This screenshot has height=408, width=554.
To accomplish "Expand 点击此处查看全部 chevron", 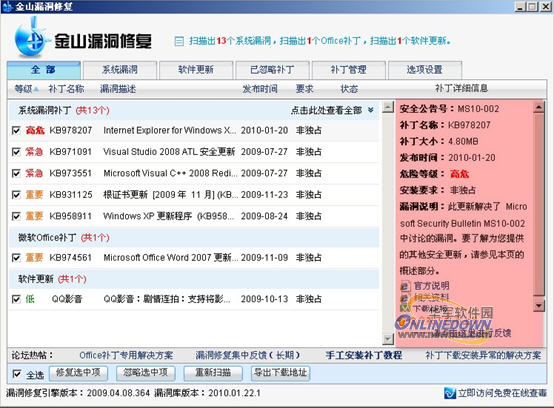I will pos(370,110).
